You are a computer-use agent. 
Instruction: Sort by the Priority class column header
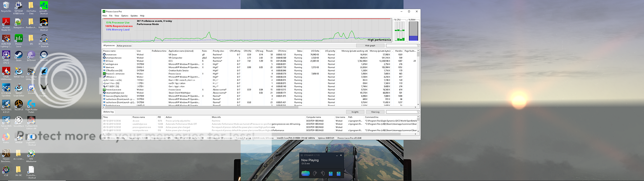coord(218,51)
